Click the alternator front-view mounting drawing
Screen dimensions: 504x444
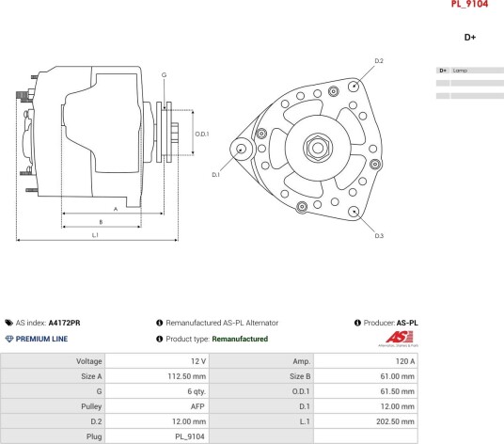[307, 149]
